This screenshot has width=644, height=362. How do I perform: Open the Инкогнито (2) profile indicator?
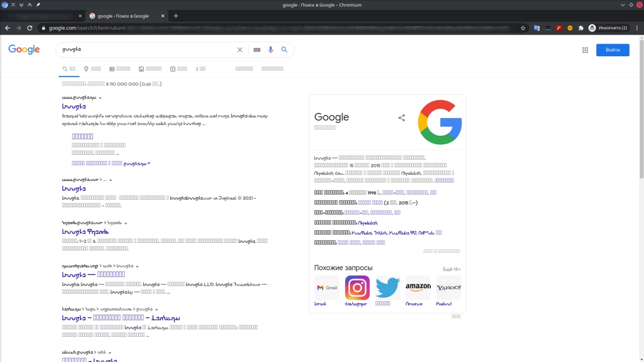click(608, 28)
